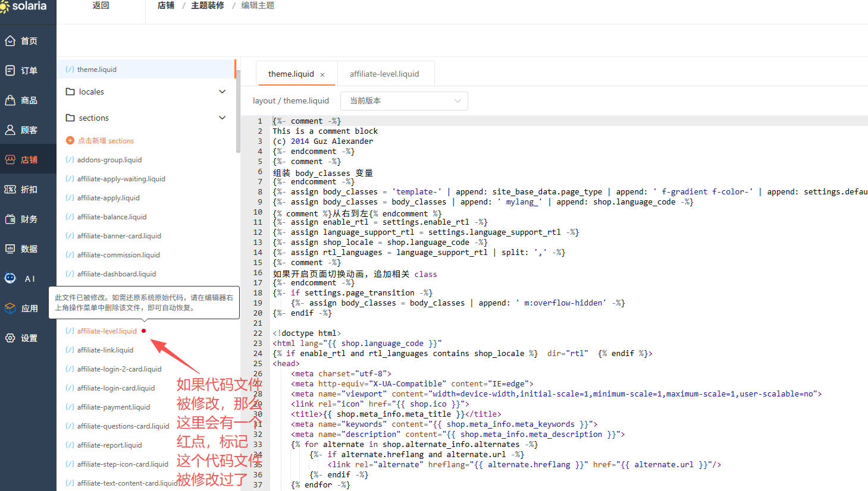Open affiliate-login-2-card.liquid file

pyautogui.click(x=120, y=369)
